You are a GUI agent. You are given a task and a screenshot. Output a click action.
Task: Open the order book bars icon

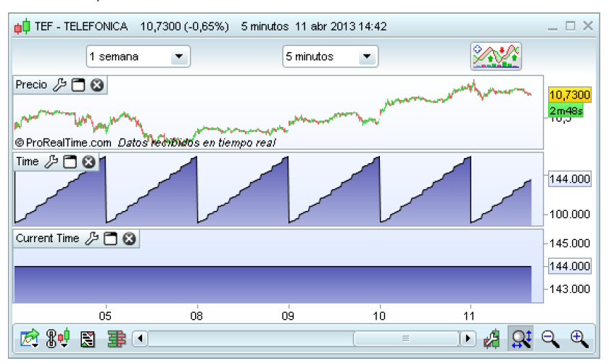point(117,339)
